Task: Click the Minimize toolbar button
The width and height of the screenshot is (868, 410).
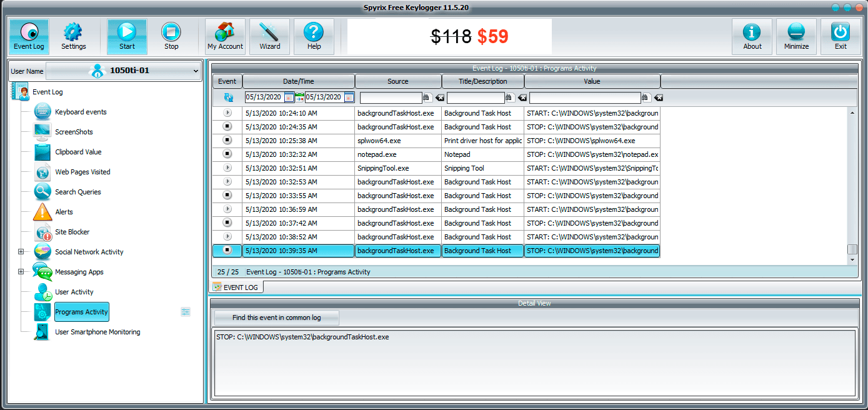Action: click(797, 36)
